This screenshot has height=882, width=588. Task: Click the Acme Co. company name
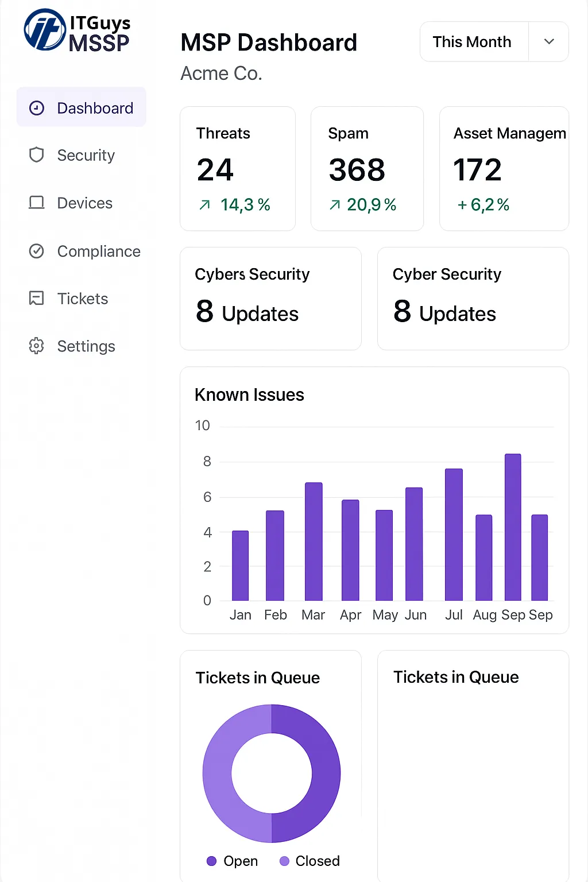[x=221, y=73]
